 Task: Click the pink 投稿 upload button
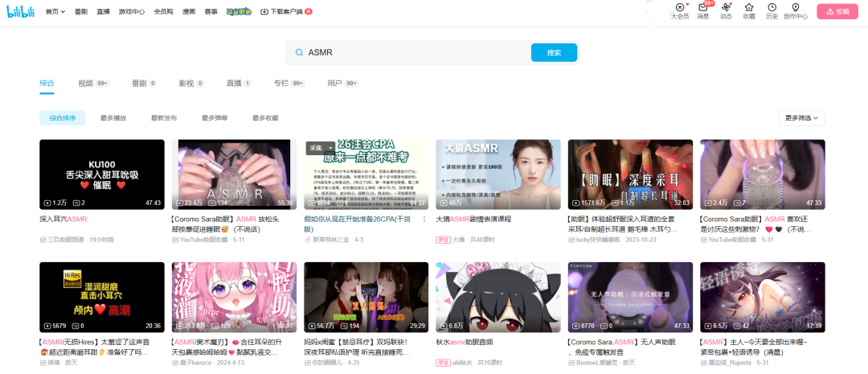[837, 11]
